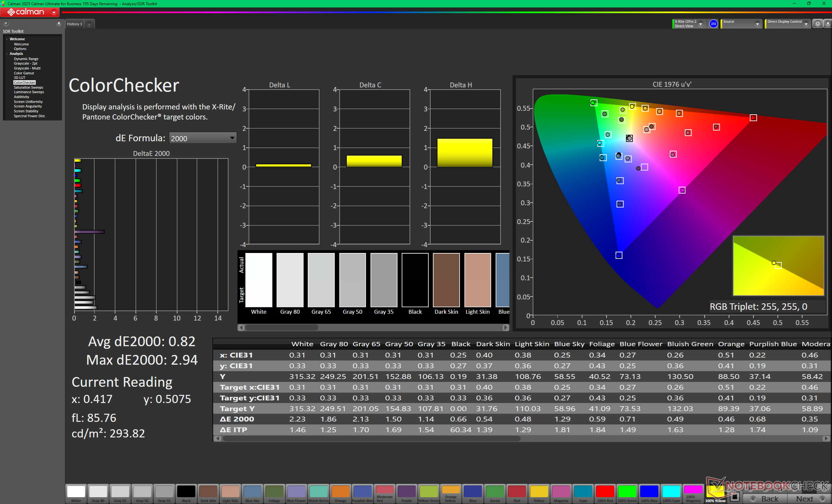832x504 pixels.
Task: Switch to the History 1 tab
Action: (74, 24)
